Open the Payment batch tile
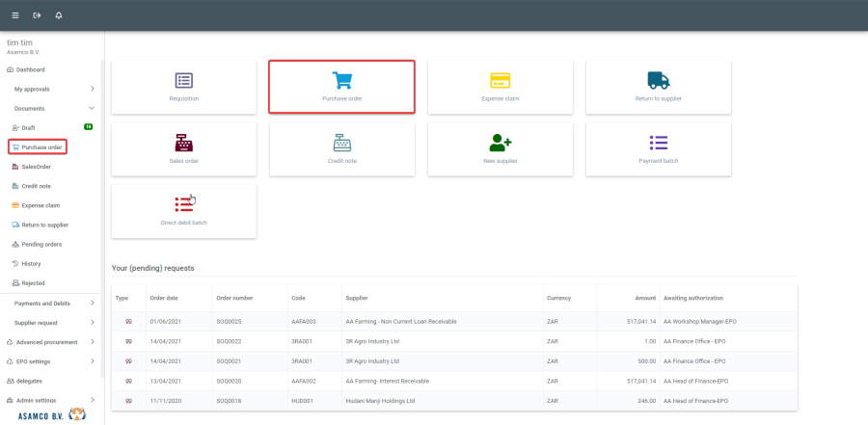This screenshot has height=425, width=868. tap(658, 148)
